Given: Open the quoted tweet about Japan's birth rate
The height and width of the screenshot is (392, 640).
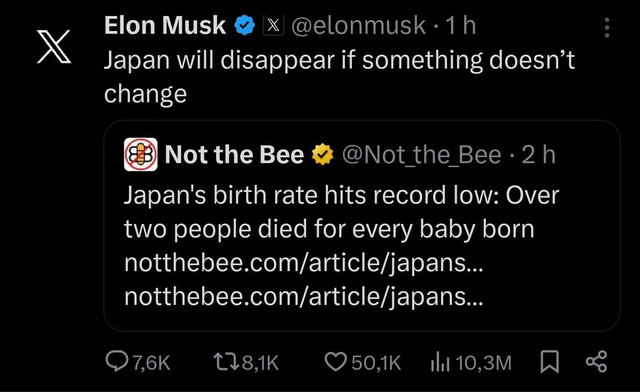Looking at the screenshot, I should (x=362, y=225).
